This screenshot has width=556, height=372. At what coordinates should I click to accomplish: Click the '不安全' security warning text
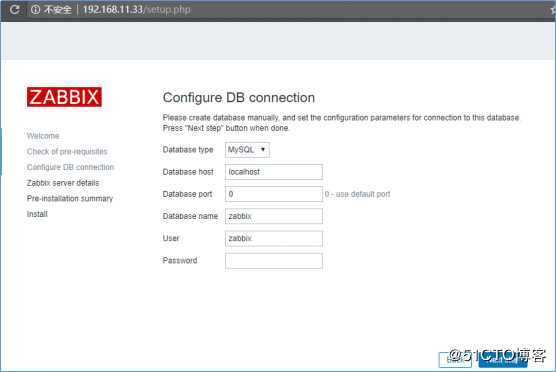(57, 10)
